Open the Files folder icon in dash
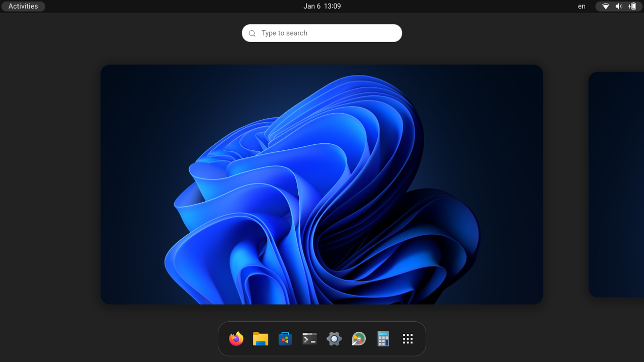Viewport: 644px width, 362px height. pos(261,339)
